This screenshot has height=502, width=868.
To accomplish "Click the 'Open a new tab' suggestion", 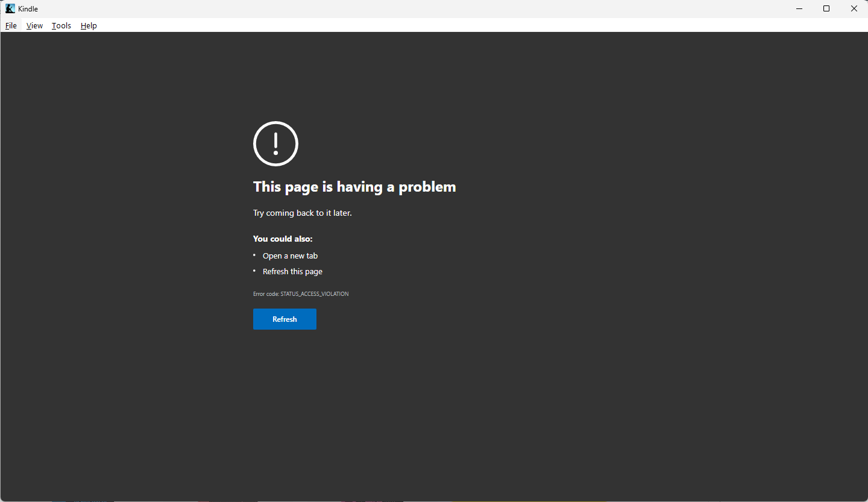I will click(x=290, y=256).
